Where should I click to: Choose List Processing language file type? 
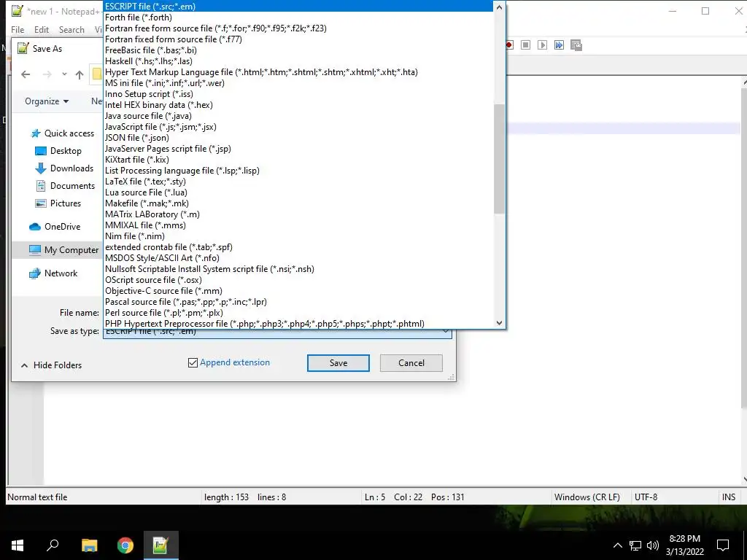[298, 171]
